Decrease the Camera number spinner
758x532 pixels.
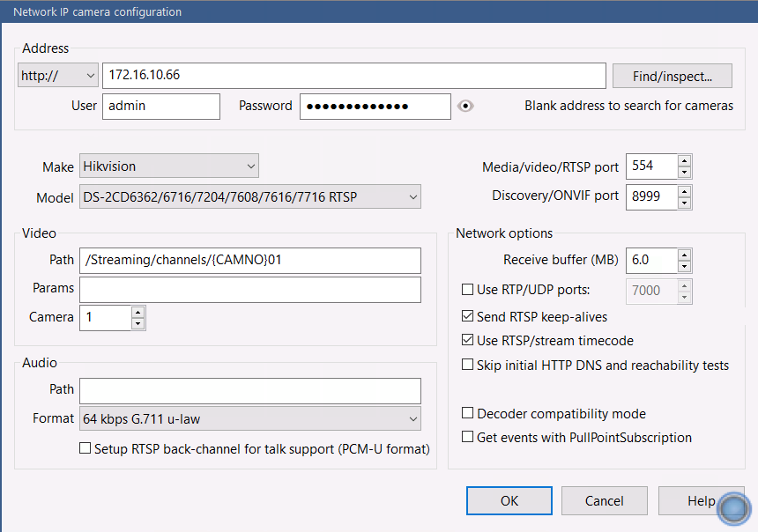pyautogui.click(x=137, y=324)
